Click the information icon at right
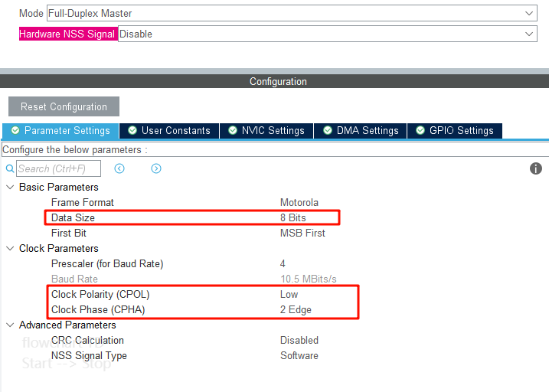The image size is (549, 392). (536, 168)
